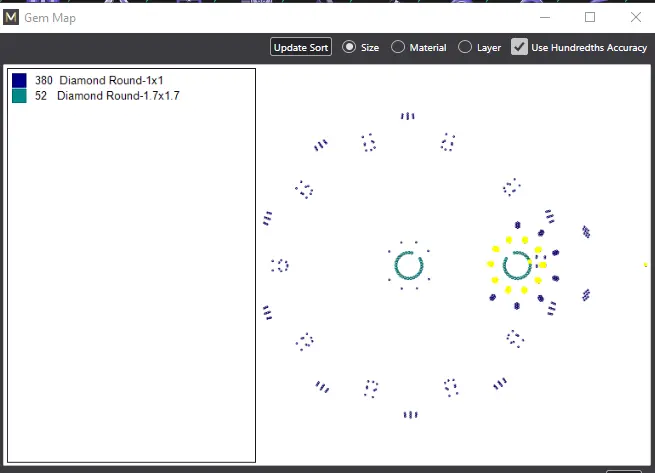Toggle Use Hundredths Accuracy checkbox
The width and height of the screenshot is (655, 473).
pos(520,47)
